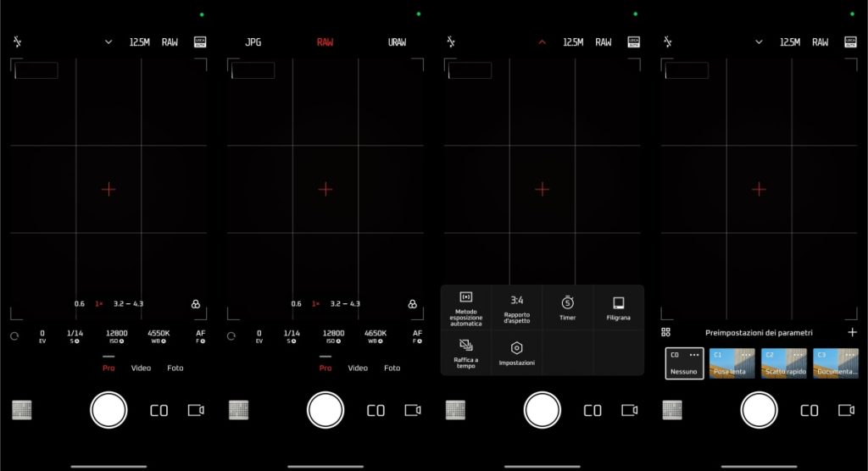The image size is (868, 471).
Task: Tap the shutter button in the presets screen
Action: click(759, 410)
